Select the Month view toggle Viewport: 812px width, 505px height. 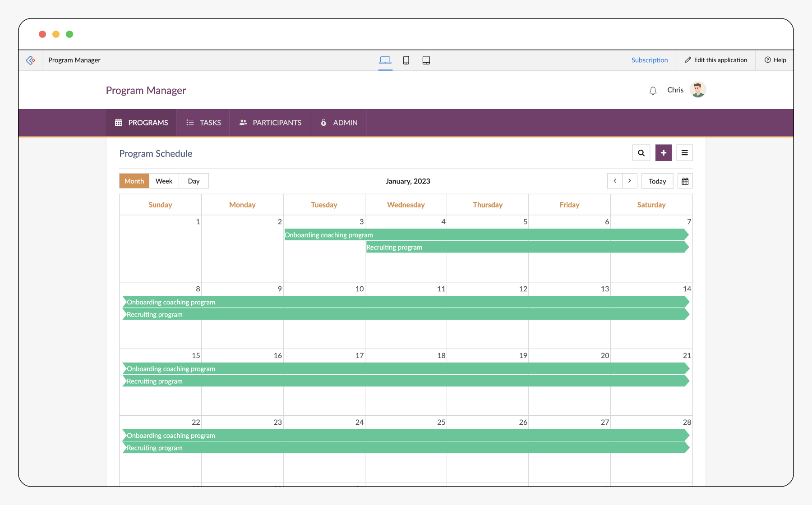point(134,181)
